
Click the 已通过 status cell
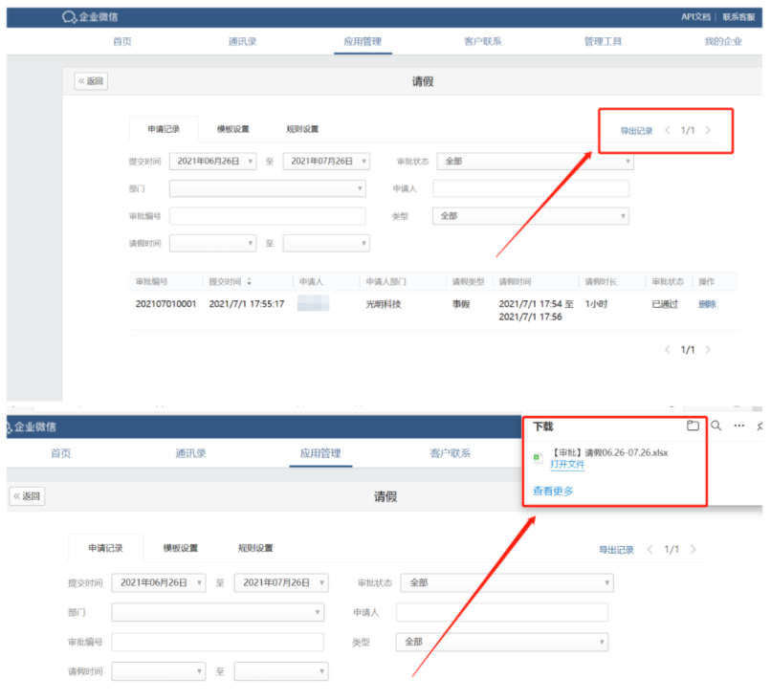[x=665, y=304]
